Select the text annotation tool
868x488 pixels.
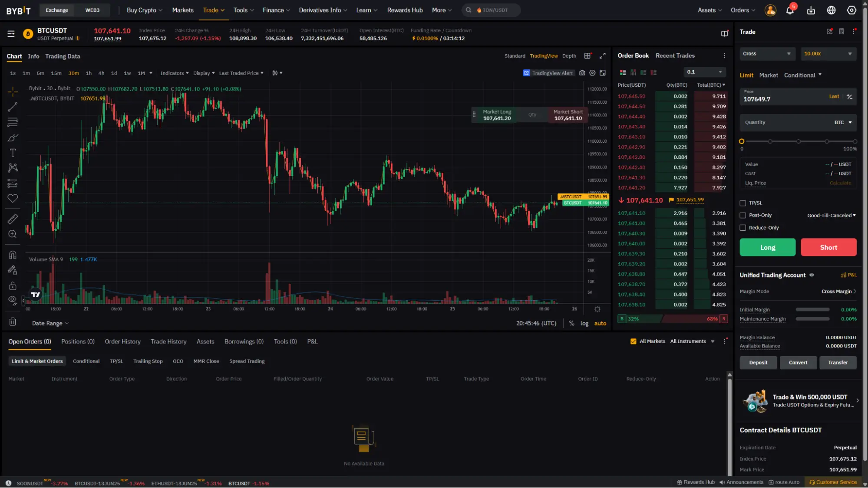(x=13, y=153)
